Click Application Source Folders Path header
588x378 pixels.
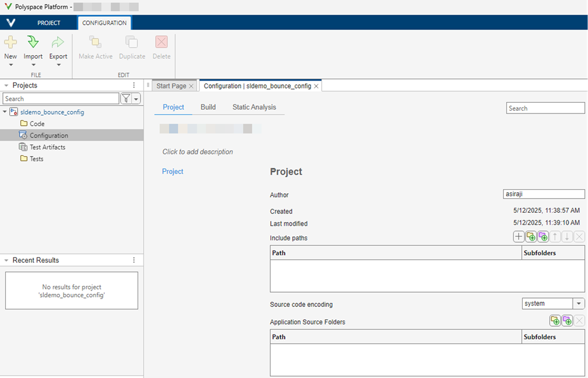pos(396,337)
